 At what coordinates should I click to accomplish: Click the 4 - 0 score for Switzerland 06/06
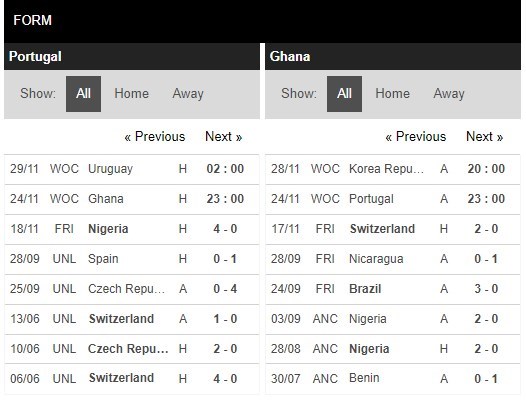coord(225,379)
